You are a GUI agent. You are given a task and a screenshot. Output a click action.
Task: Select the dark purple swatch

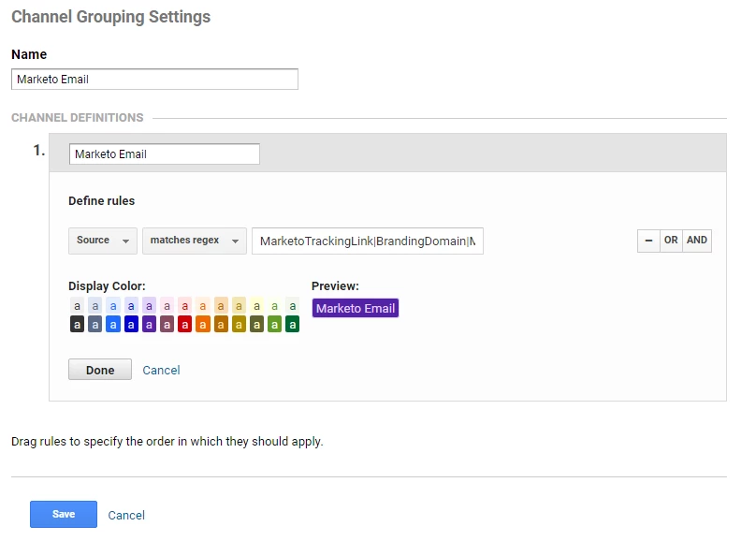tap(149, 325)
